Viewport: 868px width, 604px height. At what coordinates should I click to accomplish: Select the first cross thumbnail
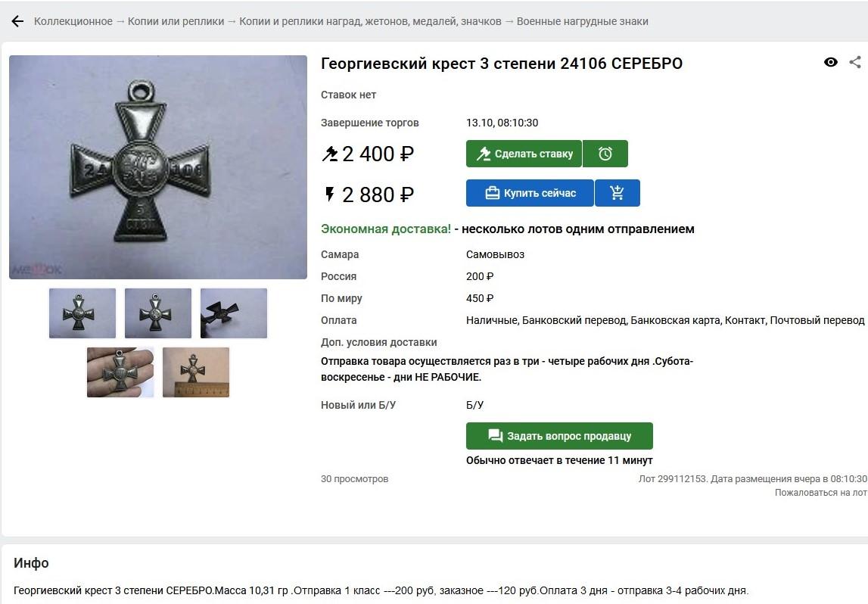point(82,313)
